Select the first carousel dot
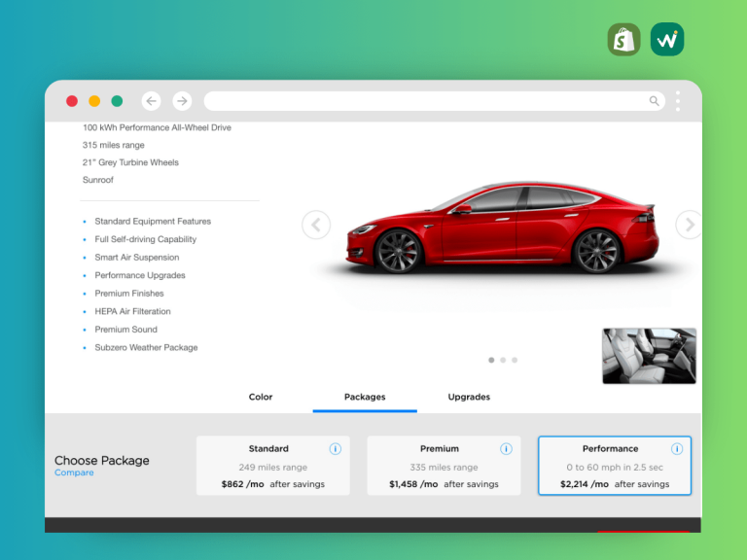Screen dimensions: 747x560 pyautogui.click(x=491, y=360)
